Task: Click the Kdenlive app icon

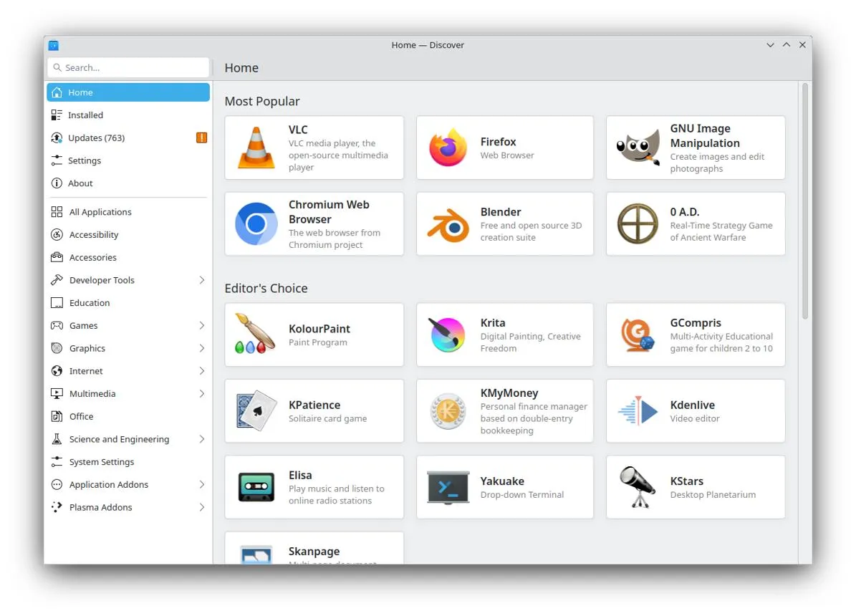Action: (638, 410)
